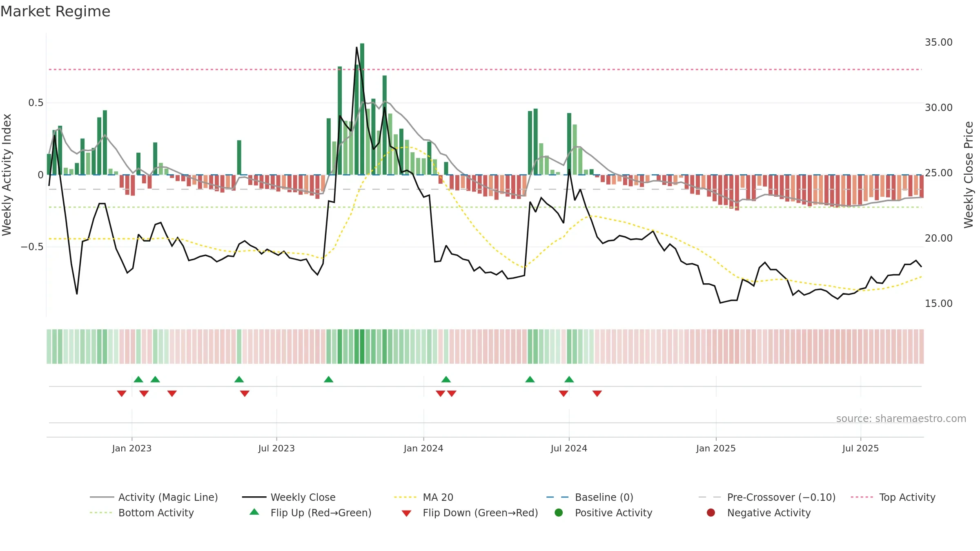Toggle the Bottom Activity legend entry
This screenshot has height=551, width=980.
[142, 513]
